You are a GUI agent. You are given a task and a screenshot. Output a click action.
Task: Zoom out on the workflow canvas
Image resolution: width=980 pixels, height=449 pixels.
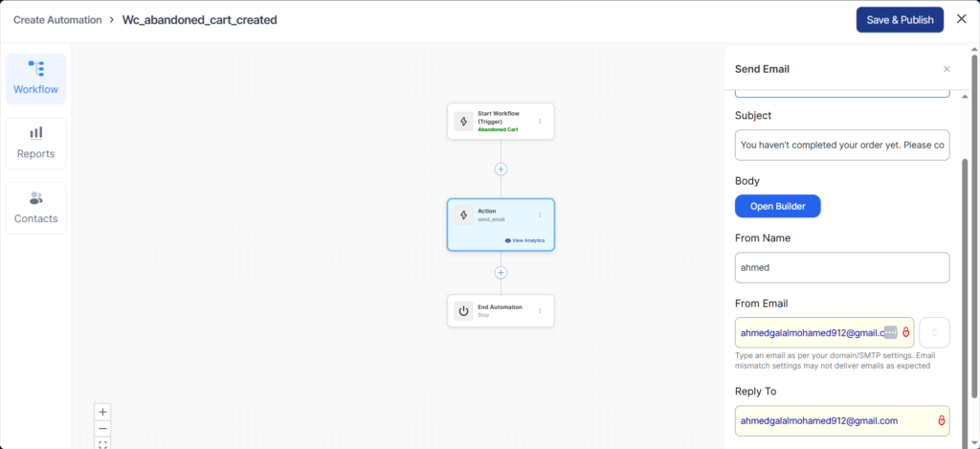pyautogui.click(x=103, y=428)
